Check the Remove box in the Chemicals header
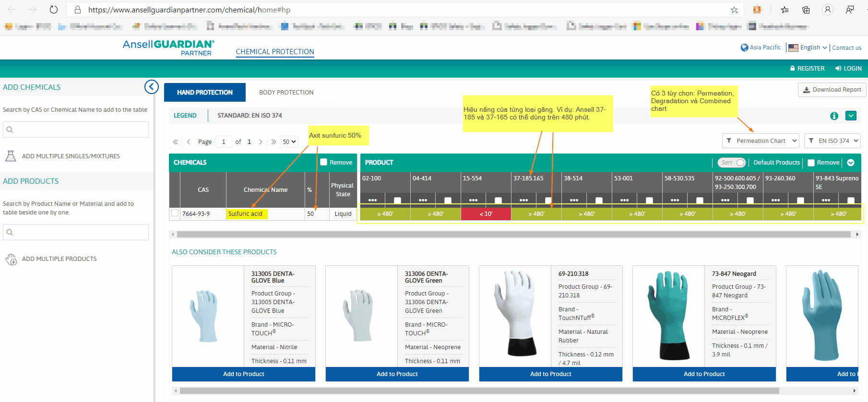Image resolution: width=868 pixels, height=402 pixels. (x=324, y=162)
